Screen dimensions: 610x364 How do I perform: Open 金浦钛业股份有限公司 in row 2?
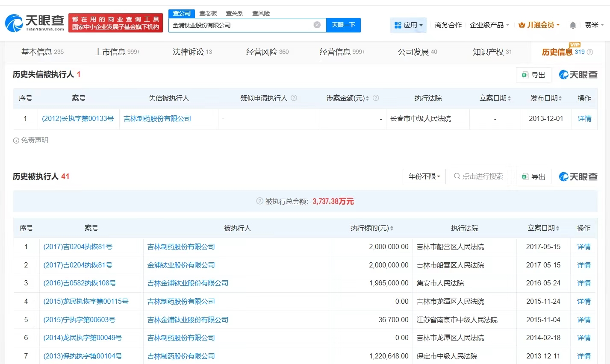(x=181, y=265)
